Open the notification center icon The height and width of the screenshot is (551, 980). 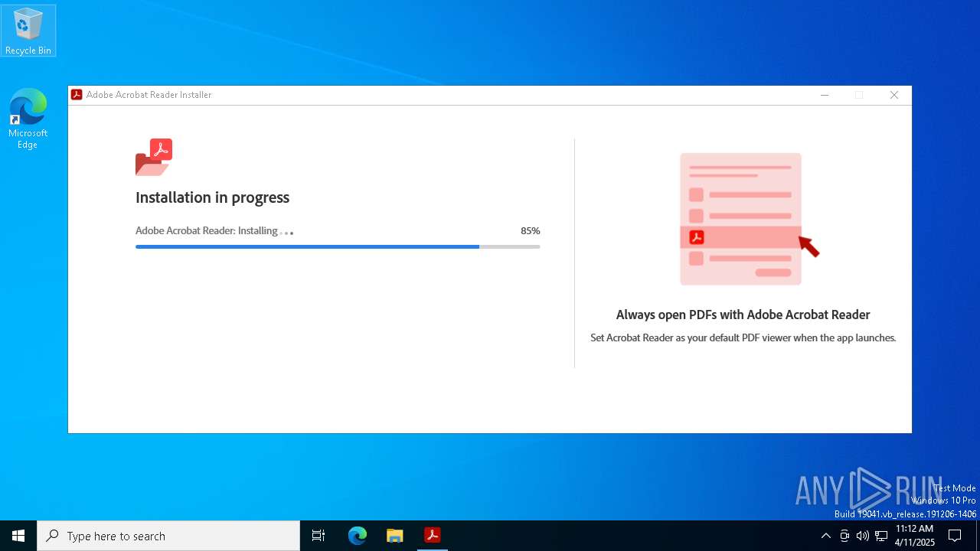955,536
